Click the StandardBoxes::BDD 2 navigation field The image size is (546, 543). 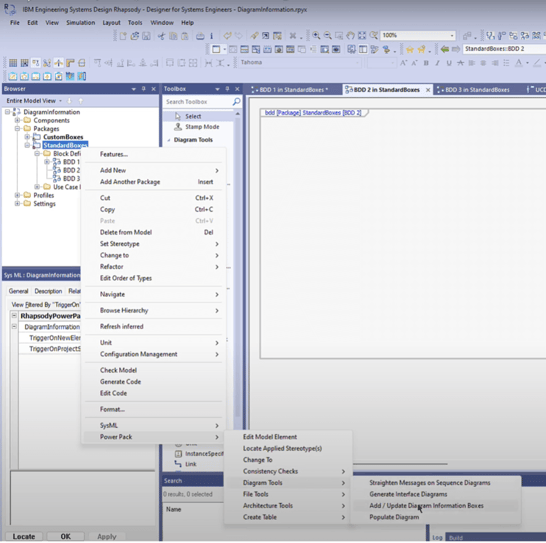(504, 49)
